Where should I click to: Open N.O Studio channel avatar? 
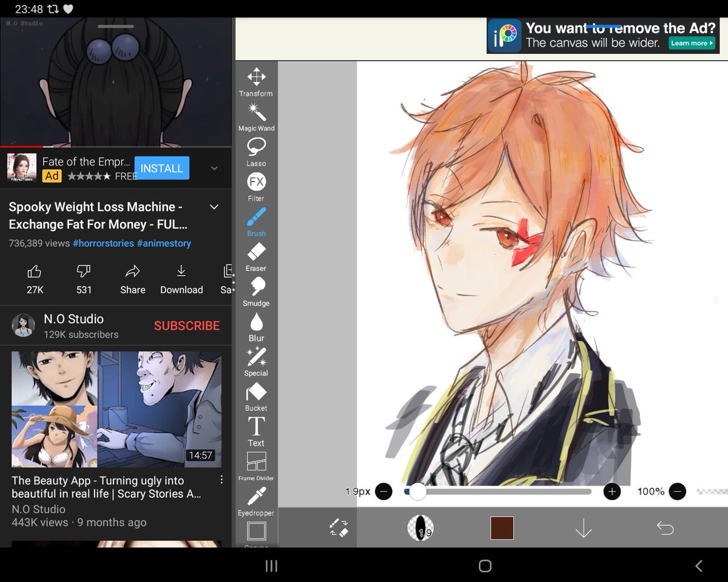tap(23, 326)
